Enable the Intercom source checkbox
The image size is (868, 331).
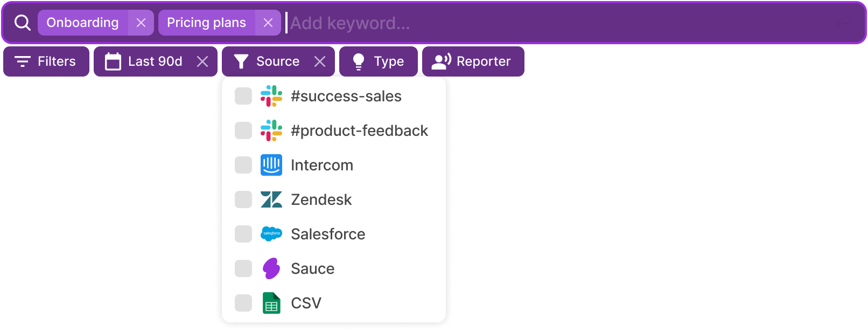243,165
